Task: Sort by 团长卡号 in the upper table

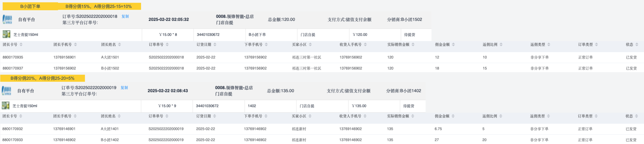Action: (x=21, y=45)
